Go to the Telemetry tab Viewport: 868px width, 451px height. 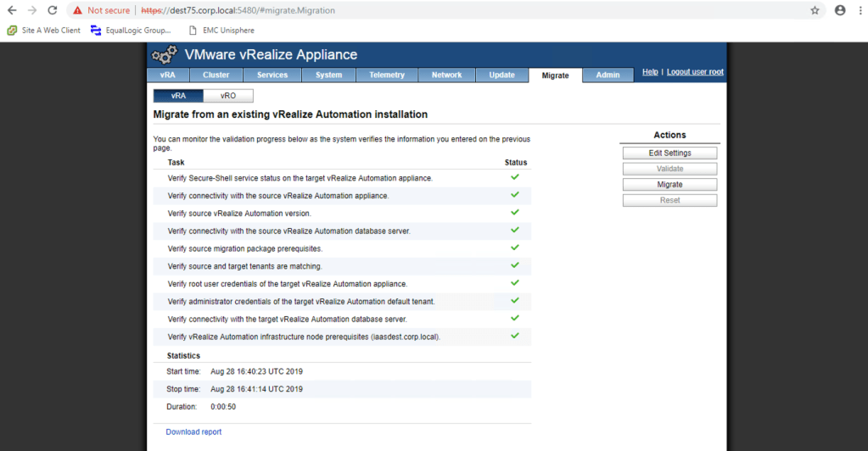point(387,75)
